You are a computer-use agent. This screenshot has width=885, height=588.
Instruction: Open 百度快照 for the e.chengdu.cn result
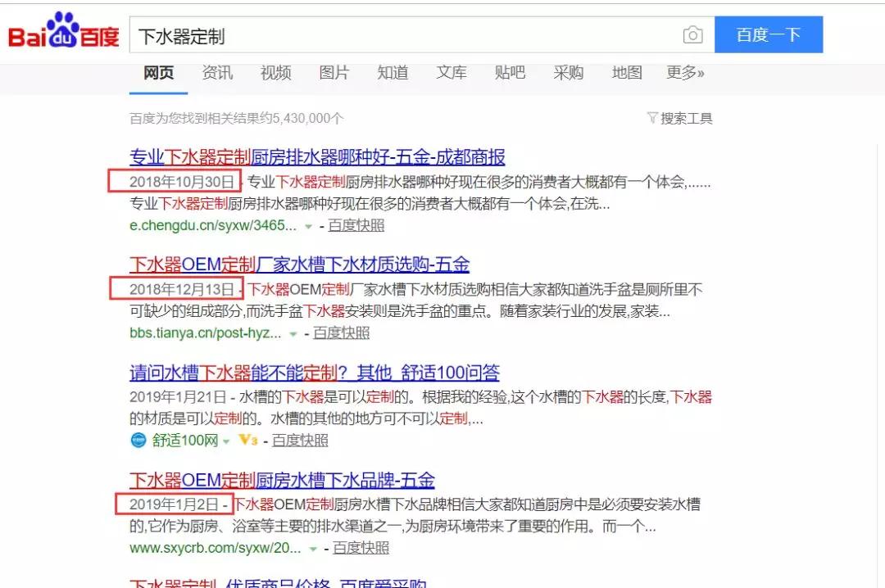(x=356, y=226)
